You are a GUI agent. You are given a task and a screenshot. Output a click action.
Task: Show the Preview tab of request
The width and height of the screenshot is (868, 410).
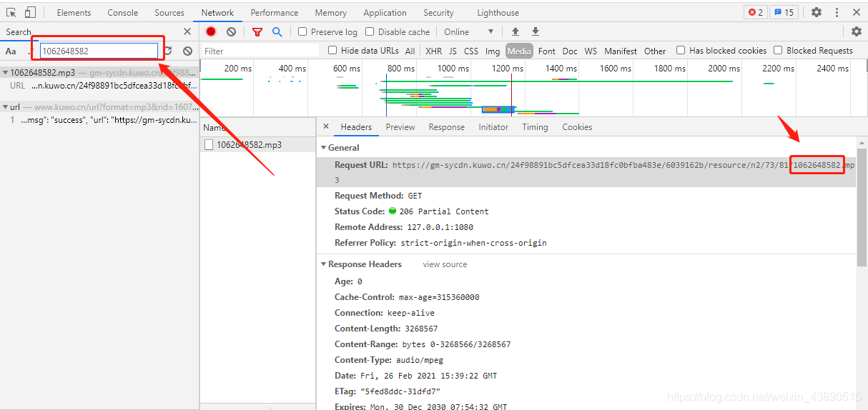400,126
